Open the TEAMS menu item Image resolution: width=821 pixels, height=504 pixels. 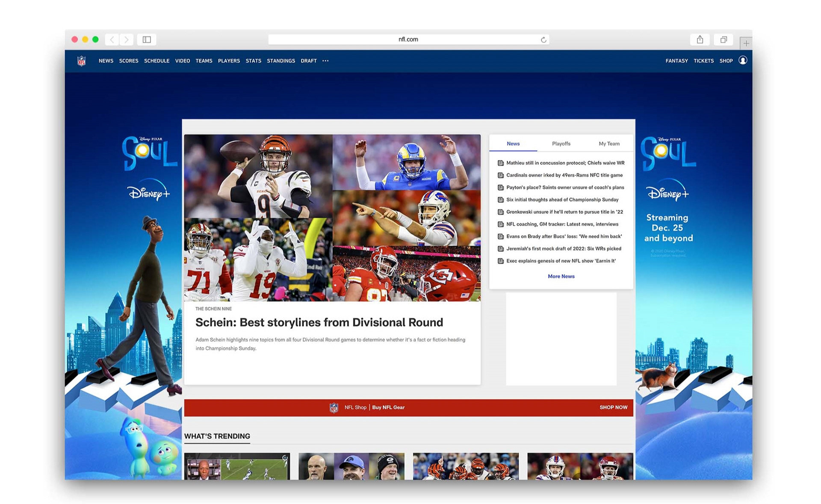click(x=204, y=61)
